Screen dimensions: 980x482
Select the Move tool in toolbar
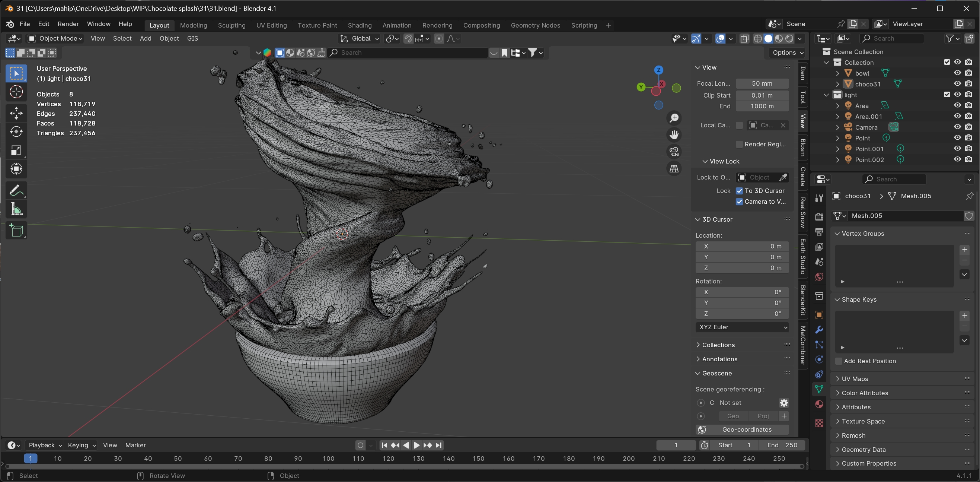(16, 113)
